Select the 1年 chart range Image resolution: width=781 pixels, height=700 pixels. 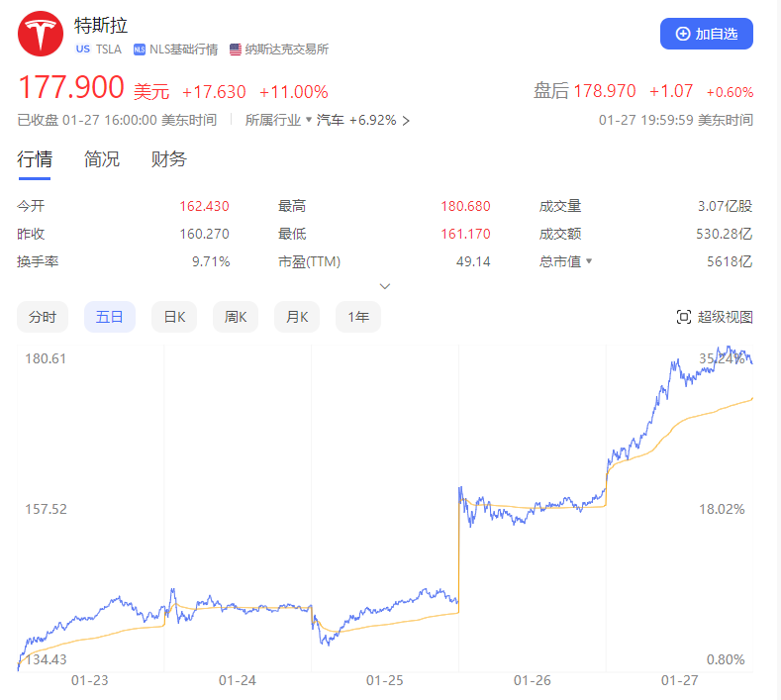pyautogui.click(x=358, y=317)
